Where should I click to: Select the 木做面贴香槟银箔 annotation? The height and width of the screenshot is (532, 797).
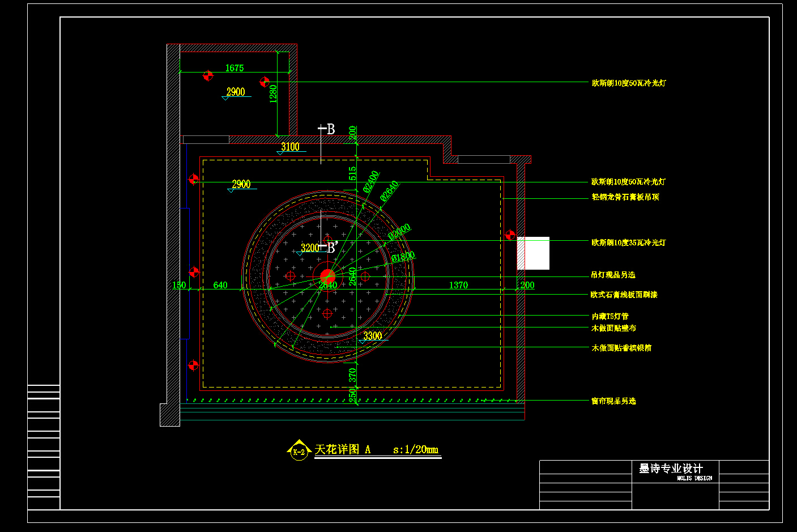pyautogui.click(x=621, y=348)
